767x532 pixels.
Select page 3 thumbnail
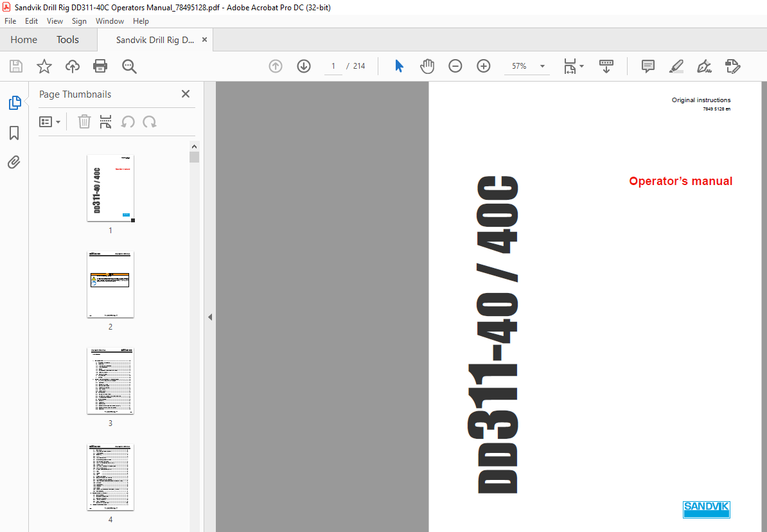click(x=110, y=381)
